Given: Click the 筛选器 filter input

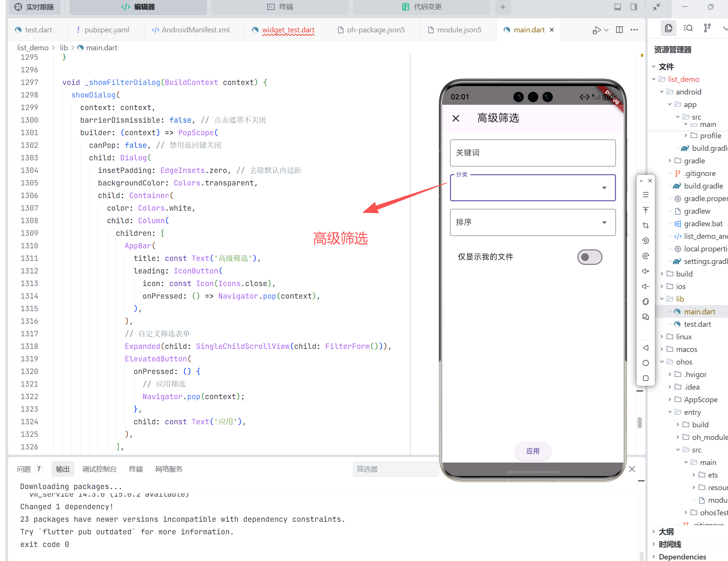Looking at the screenshot, I should click(395, 469).
